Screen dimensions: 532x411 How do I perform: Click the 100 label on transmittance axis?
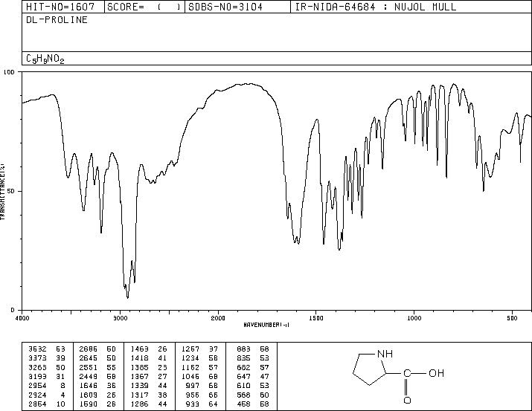(9, 72)
